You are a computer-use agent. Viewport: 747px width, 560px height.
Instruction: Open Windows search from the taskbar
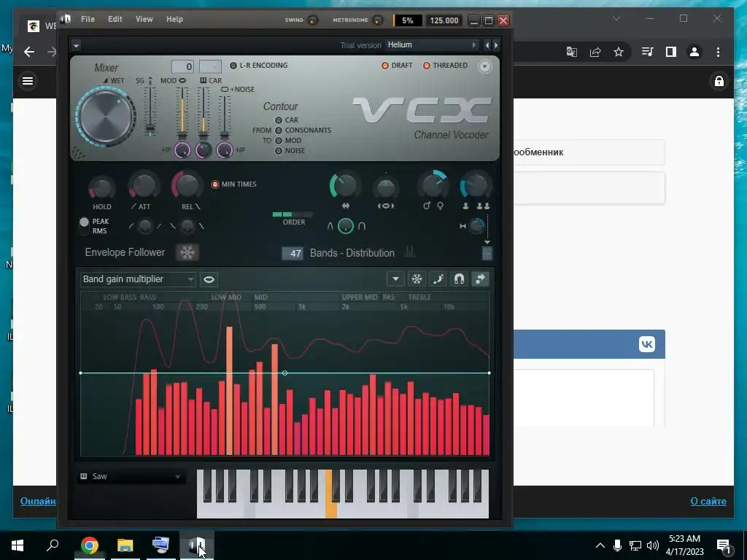tap(53, 545)
